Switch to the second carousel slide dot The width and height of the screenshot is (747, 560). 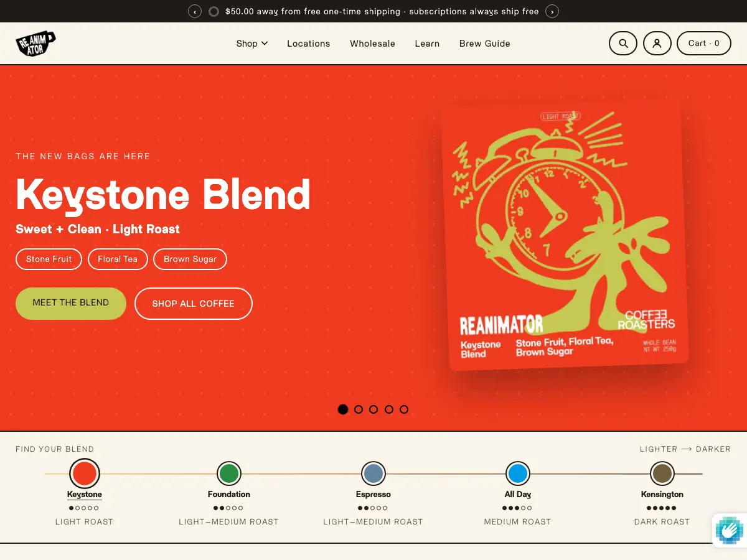[359, 409]
